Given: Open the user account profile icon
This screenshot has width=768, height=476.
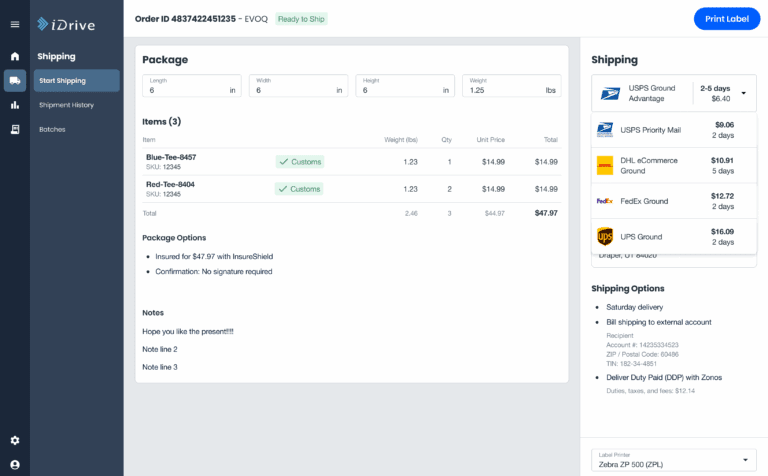Looking at the screenshot, I should click(14, 465).
